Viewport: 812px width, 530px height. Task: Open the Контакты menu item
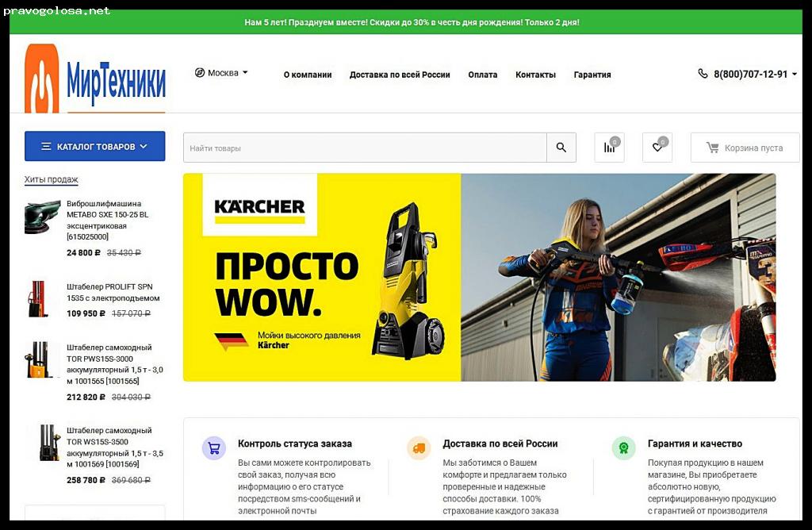535,74
